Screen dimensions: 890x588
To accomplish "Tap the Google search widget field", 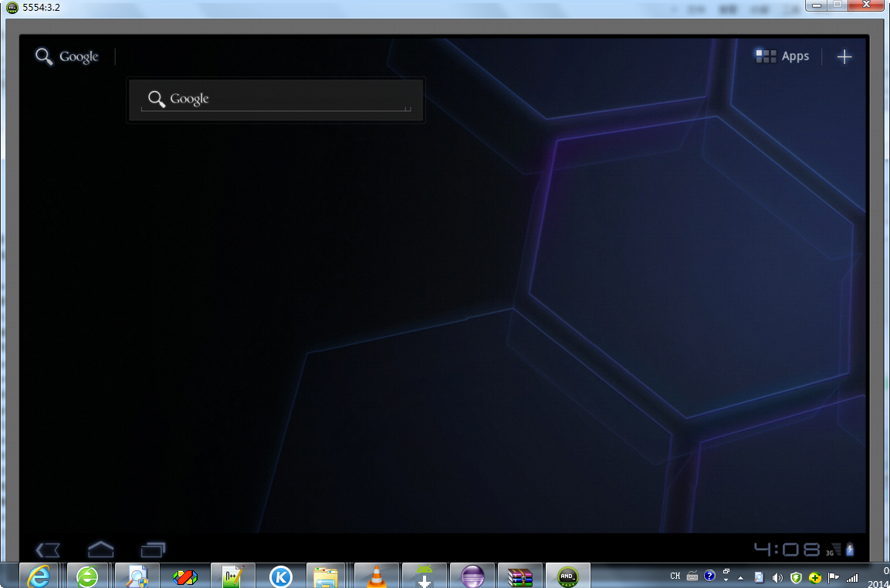I will 276,100.
